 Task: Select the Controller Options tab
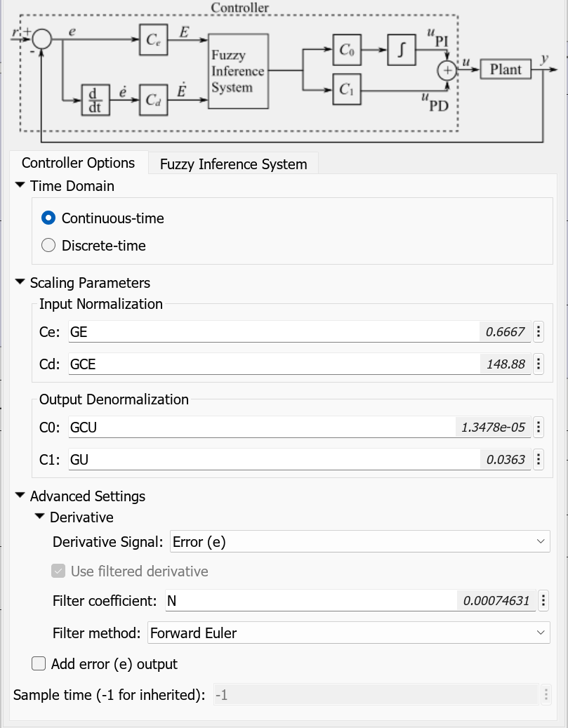point(78,163)
